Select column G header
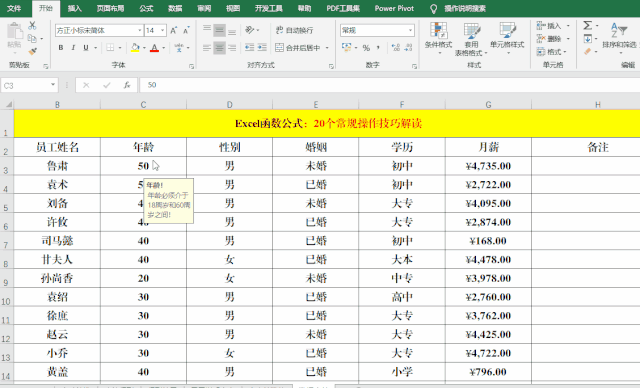The height and width of the screenshot is (388, 640). click(488, 104)
